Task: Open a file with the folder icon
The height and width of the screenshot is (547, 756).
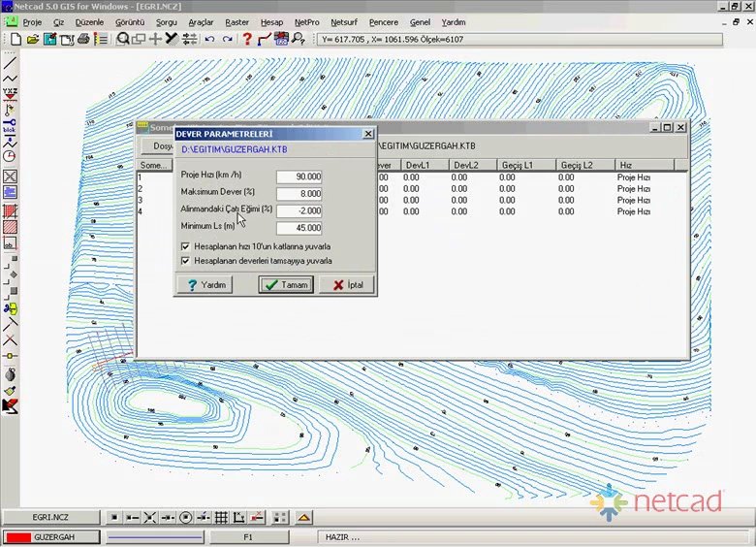Action: click(32, 40)
